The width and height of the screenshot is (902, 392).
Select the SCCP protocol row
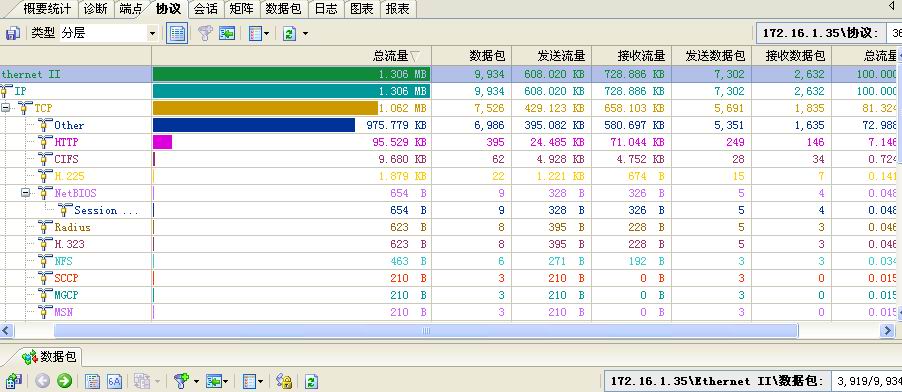click(x=449, y=278)
